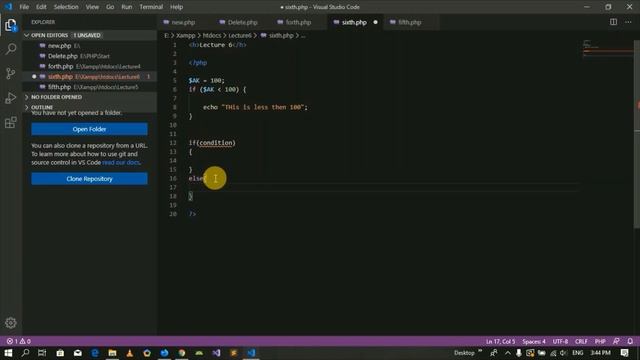Open the Extensions view

coord(11,122)
